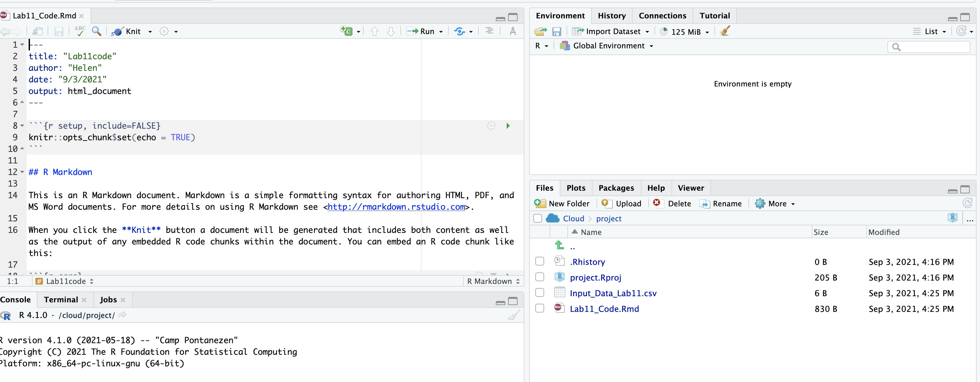Collapse the R Markdown heading on line 12
The image size is (980, 382).
pos(22,172)
